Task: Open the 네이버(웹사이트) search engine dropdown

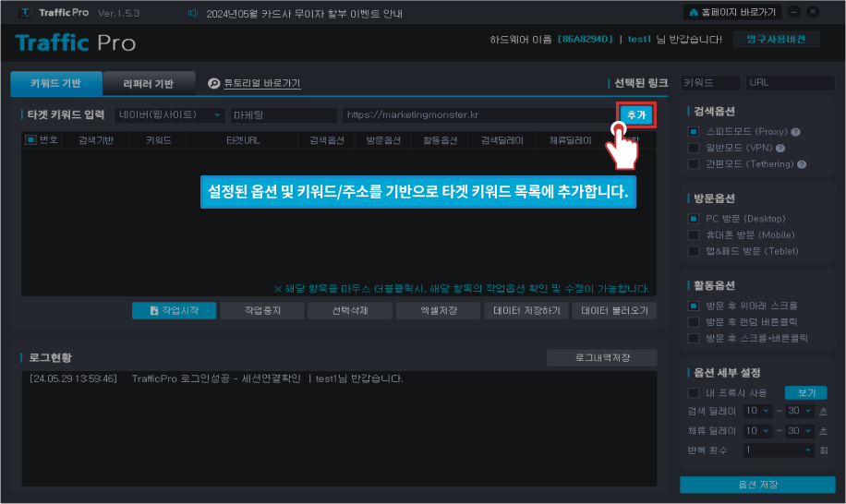Action: pyautogui.click(x=170, y=114)
